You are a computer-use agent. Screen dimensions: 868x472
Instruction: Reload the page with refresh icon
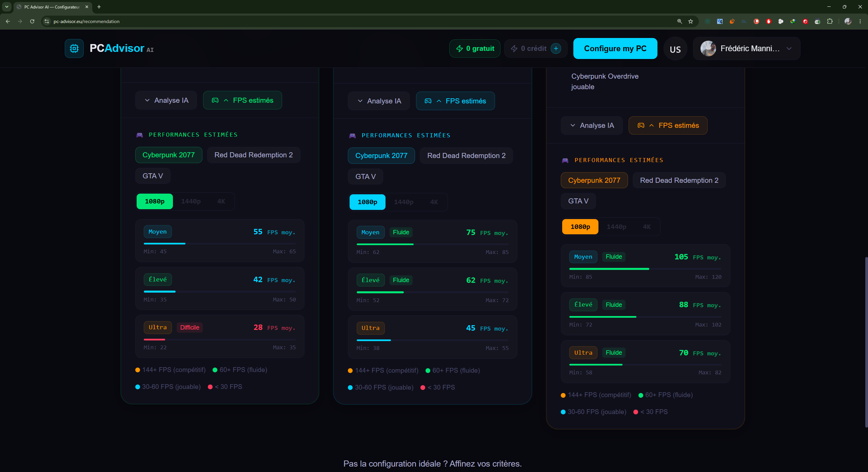click(x=32, y=21)
